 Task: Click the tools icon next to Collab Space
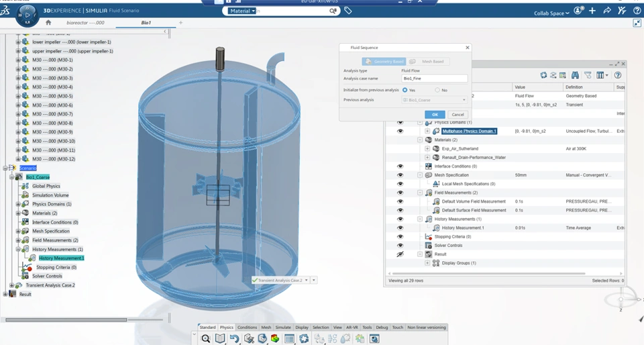pyautogui.click(x=622, y=11)
